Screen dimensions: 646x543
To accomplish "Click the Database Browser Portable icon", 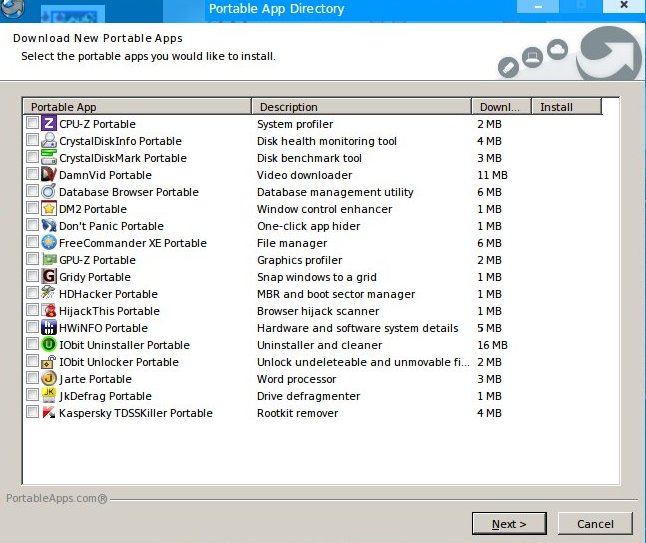I will click(x=49, y=191).
